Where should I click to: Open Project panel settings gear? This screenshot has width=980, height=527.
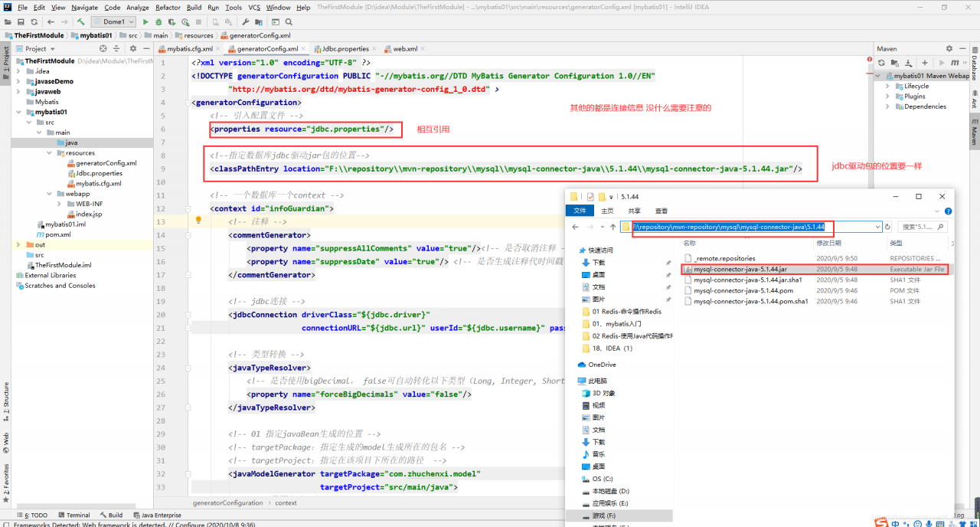[x=132, y=48]
